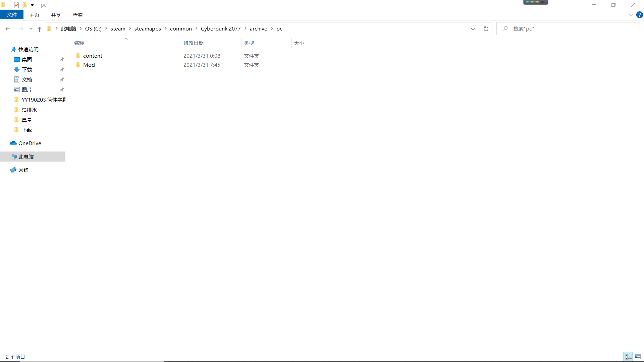Select Network in the navigation pane
The height and width of the screenshot is (362, 644).
23,170
